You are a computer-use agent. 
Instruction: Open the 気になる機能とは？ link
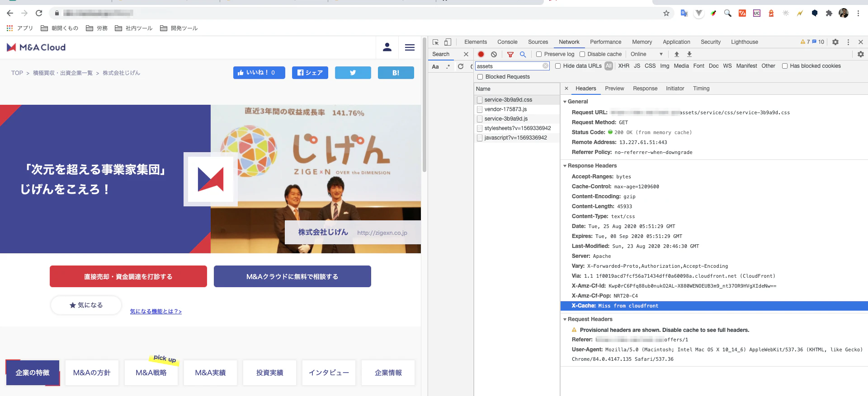[x=156, y=312]
